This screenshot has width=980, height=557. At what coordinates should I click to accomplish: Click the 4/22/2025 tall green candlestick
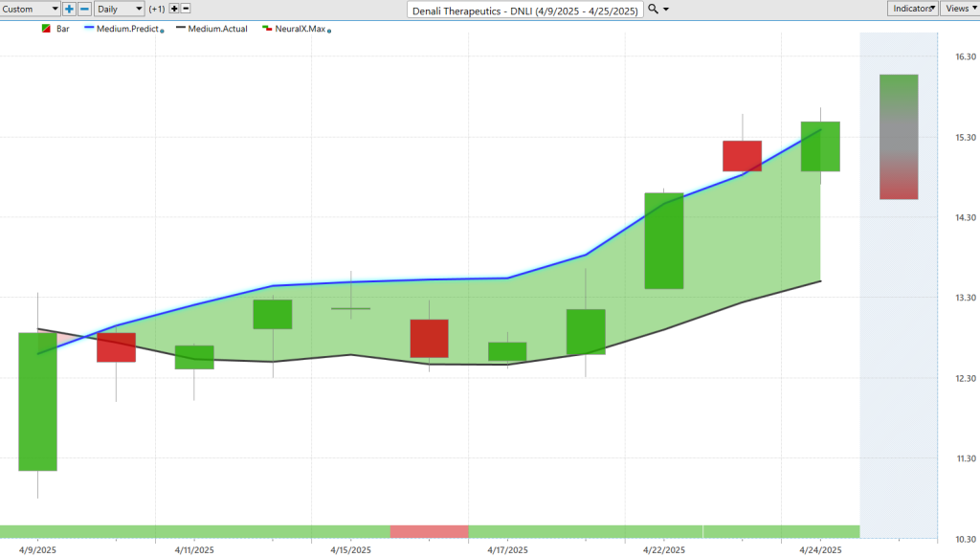(663, 240)
